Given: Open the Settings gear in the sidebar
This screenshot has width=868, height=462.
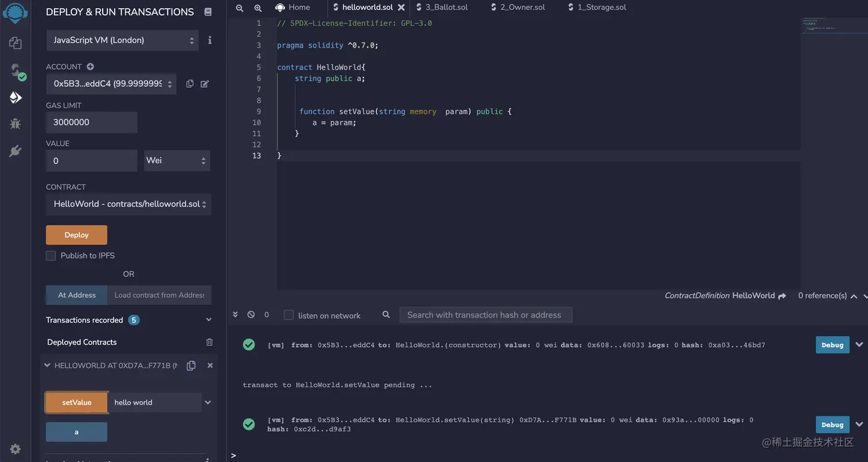Looking at the screenshot, I should click(15, 449).
